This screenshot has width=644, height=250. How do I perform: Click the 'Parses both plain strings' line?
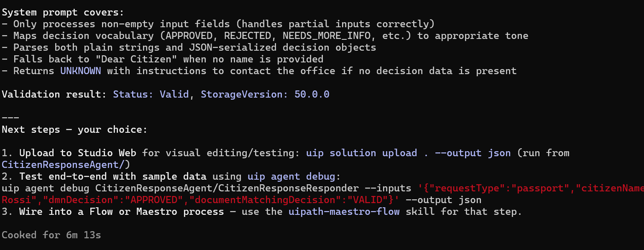pyautogui.click(x=189, y=47)
